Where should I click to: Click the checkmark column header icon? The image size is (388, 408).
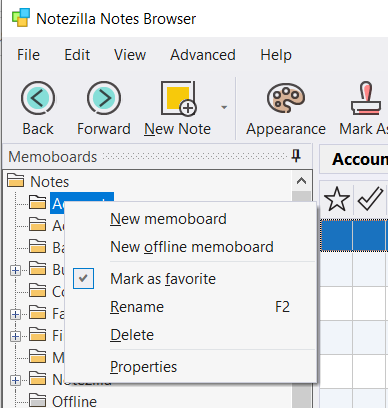click(x=370, y=199)
